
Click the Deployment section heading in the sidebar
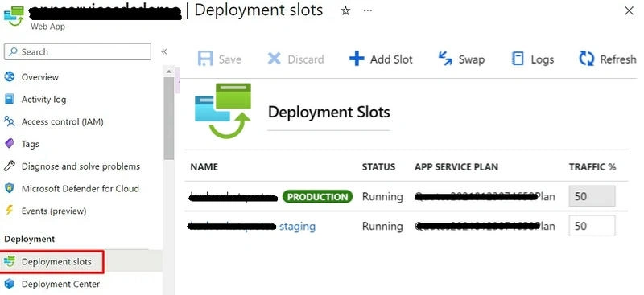(29, 239)
